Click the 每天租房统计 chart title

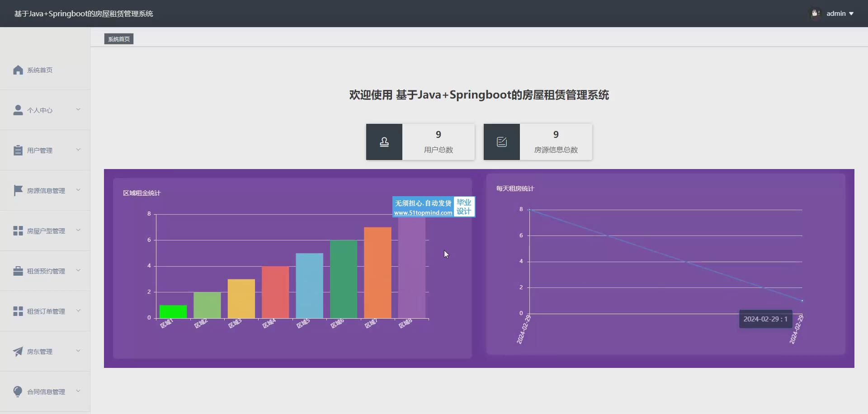click(x=515, y=188)
